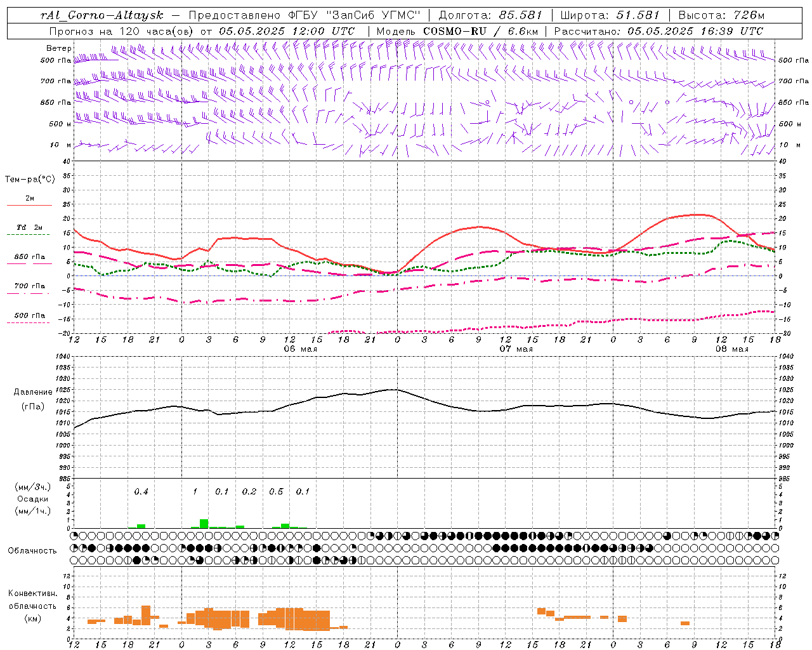Click the 08 мая date label
This screenshot has height=650, width=812.
pos(731,349)
